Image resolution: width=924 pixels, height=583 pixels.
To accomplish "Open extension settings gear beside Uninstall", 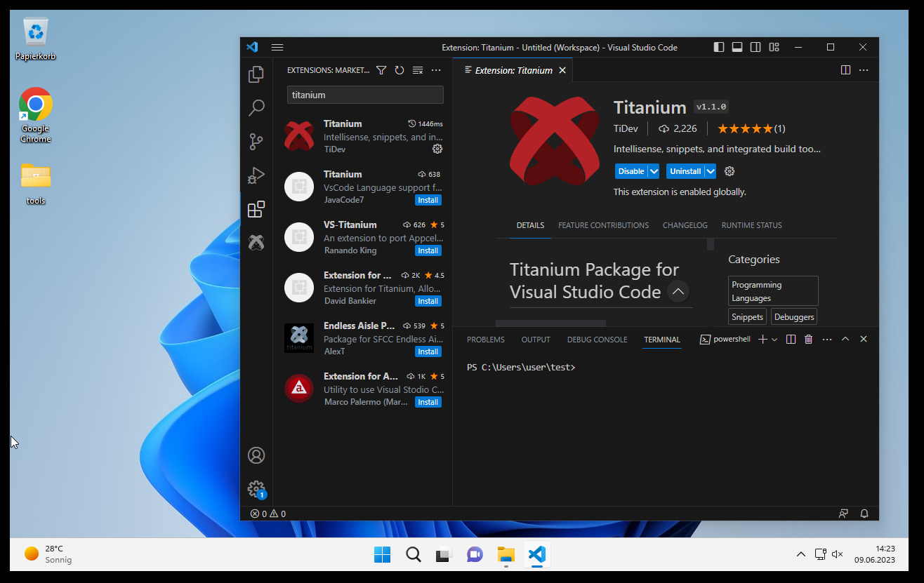I will coord(730,171).
